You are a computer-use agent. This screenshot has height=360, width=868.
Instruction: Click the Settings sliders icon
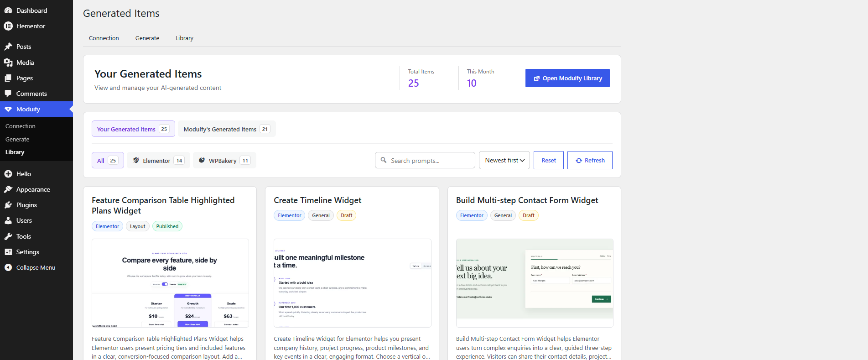click(8, 252)
